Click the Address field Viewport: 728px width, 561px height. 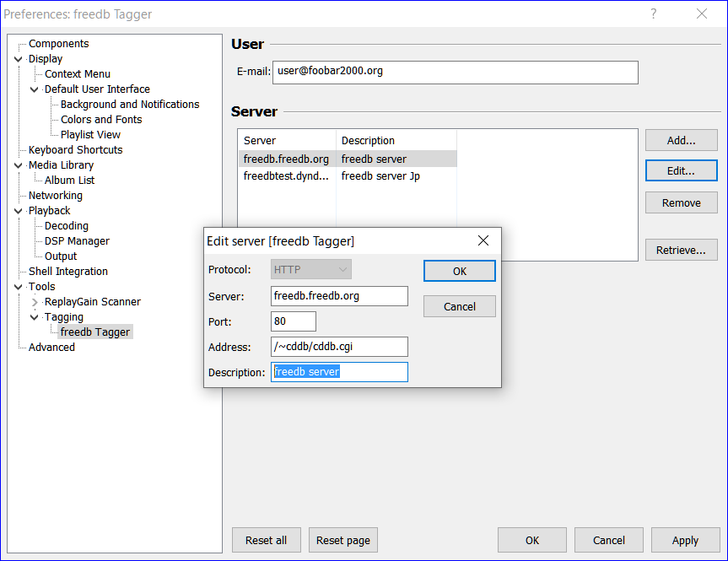[339, 347]
